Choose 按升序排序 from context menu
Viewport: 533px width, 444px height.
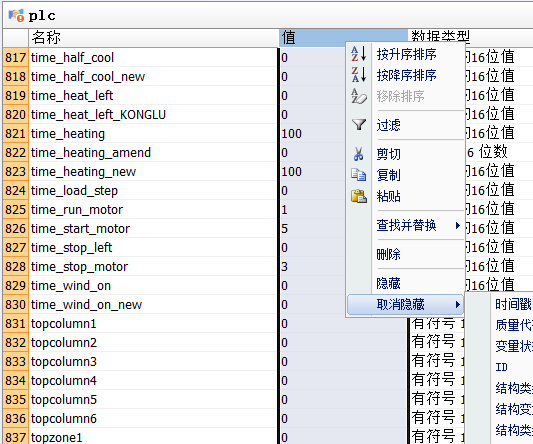(x=406, y=54)
